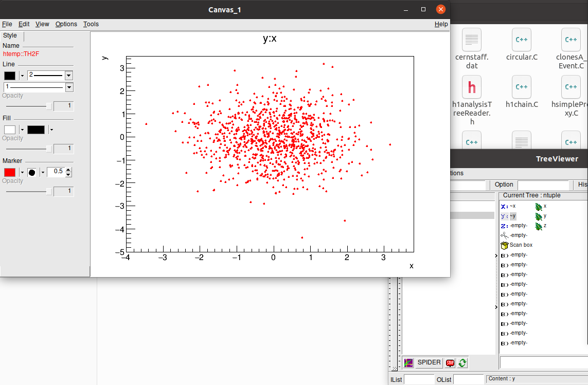Click the marker style circle icon

(32, 172)
